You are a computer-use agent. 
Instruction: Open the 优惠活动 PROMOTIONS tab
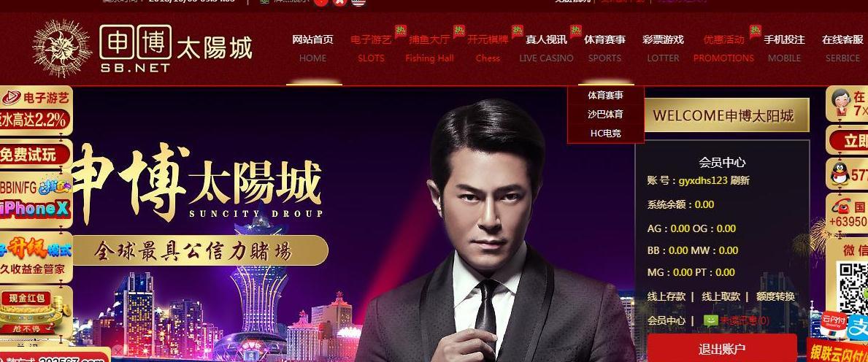pos(723,48)
